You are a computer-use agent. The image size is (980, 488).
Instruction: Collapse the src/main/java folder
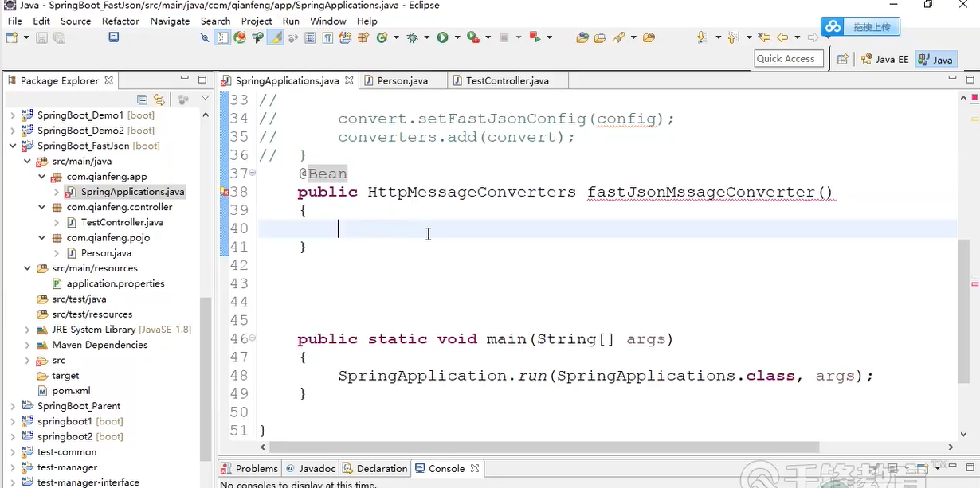coord(27,161)
